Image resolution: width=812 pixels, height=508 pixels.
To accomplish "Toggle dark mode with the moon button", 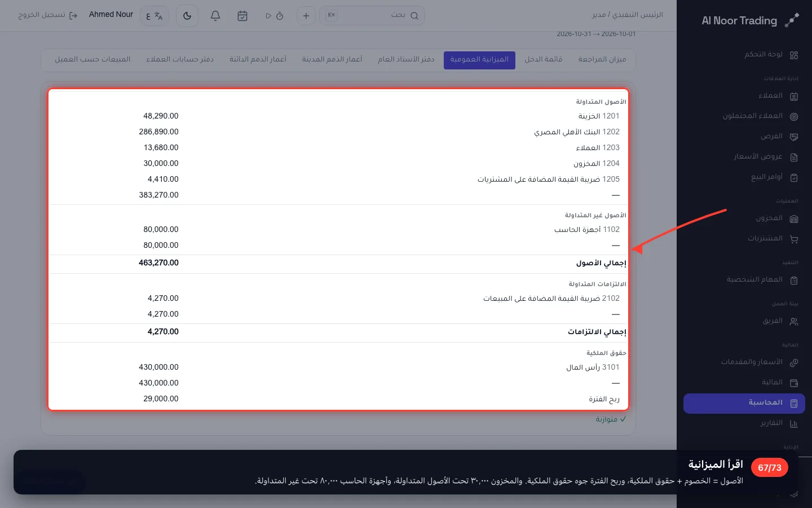I will [x=187, y=16].
